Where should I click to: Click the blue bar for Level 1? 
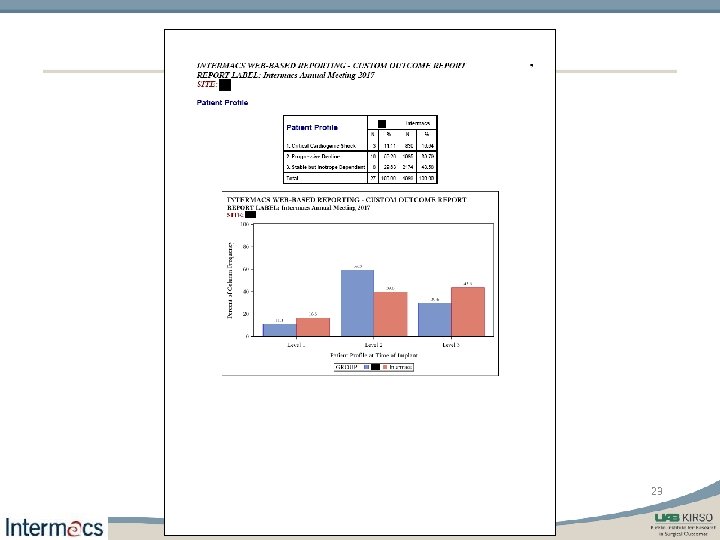coord(279,330)
